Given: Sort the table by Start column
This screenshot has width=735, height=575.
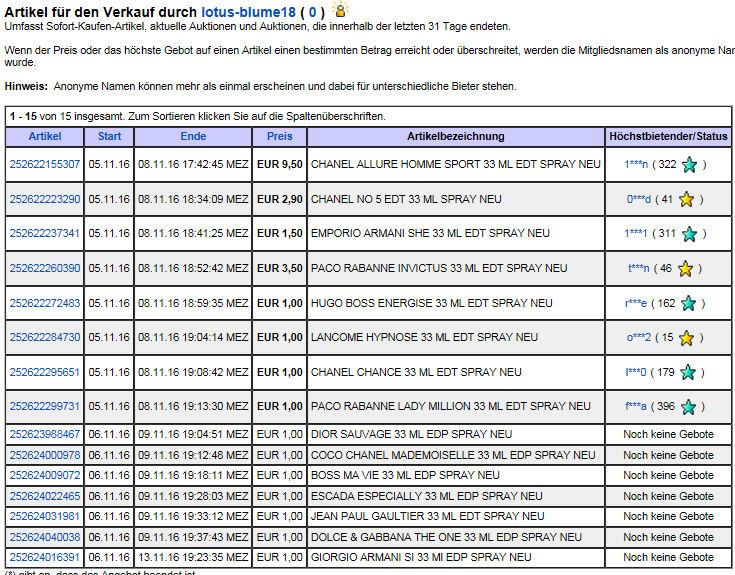Looking at the screenshot, I should click(x=109, y=136).
